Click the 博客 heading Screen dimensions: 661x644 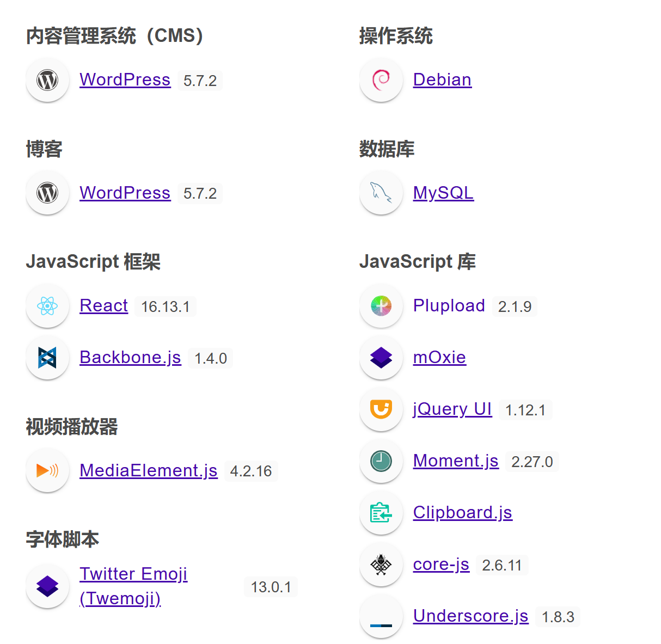pos(44,149)
